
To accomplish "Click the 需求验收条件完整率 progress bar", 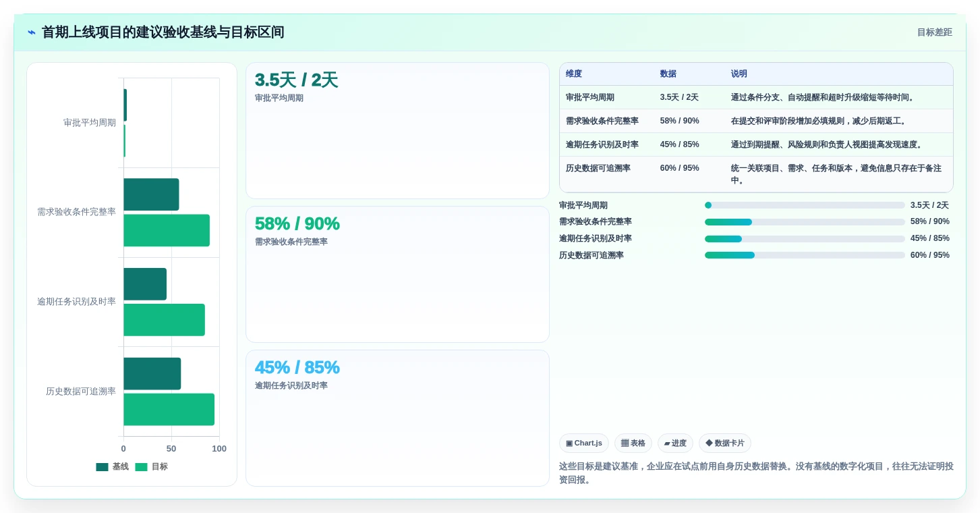I will point(805,222).
